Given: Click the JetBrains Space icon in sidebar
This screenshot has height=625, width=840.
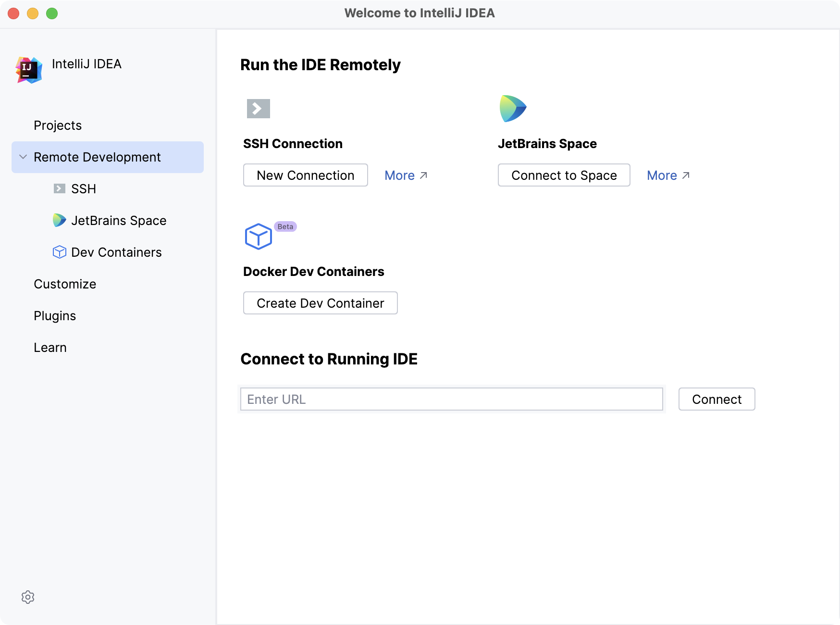Looking at the screenshot, I should click(59, 220).
